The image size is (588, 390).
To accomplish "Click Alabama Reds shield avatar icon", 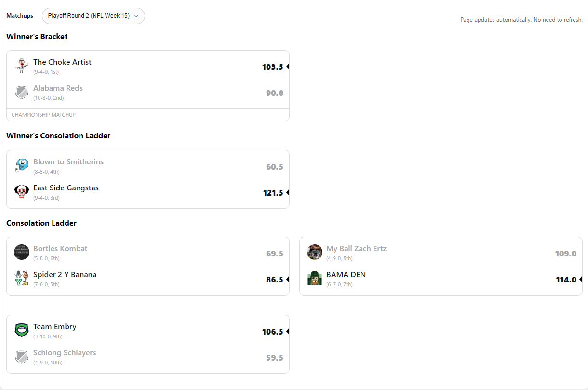I will (22, 92).
